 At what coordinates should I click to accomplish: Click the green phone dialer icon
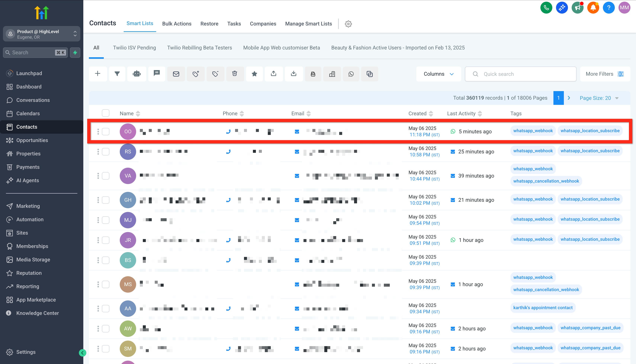click(546, 8)
